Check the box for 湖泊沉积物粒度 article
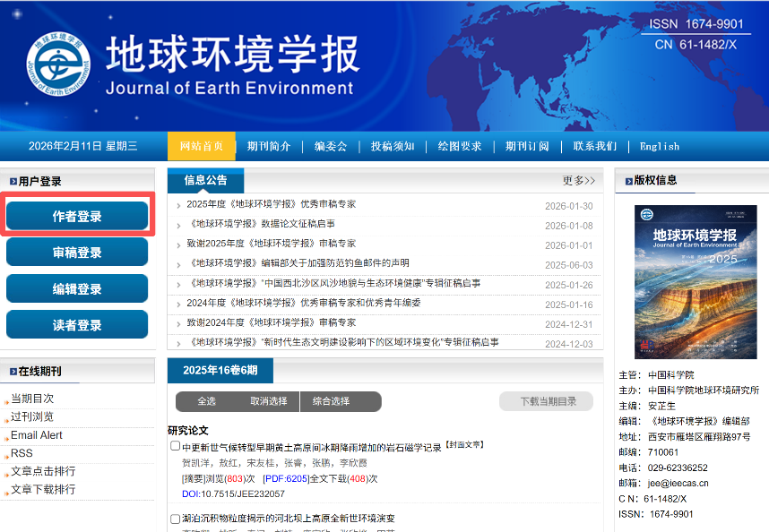769x532 pixels. [175, 519]
